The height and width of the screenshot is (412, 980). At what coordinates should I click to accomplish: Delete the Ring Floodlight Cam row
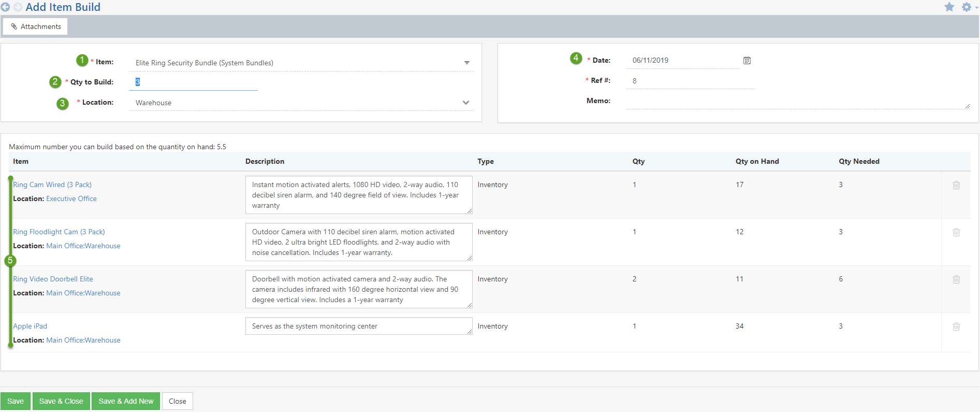[x=956, y=232]
